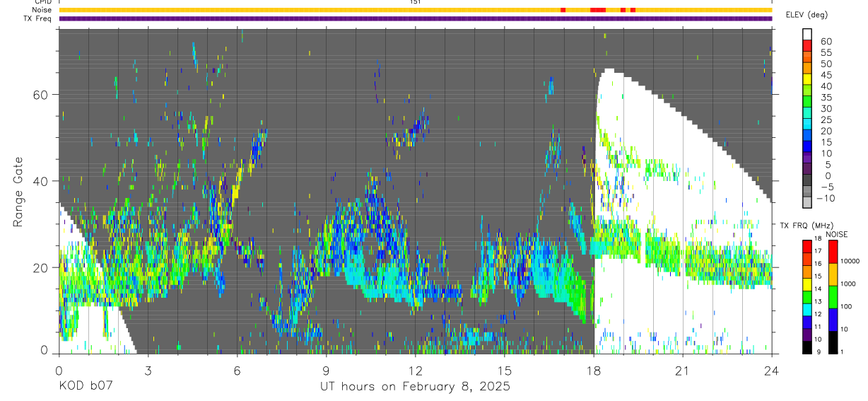Screen dimensions: 868x401
Task: Click the 'ELEV (deg)' legend title
Action: click(807, 15)
